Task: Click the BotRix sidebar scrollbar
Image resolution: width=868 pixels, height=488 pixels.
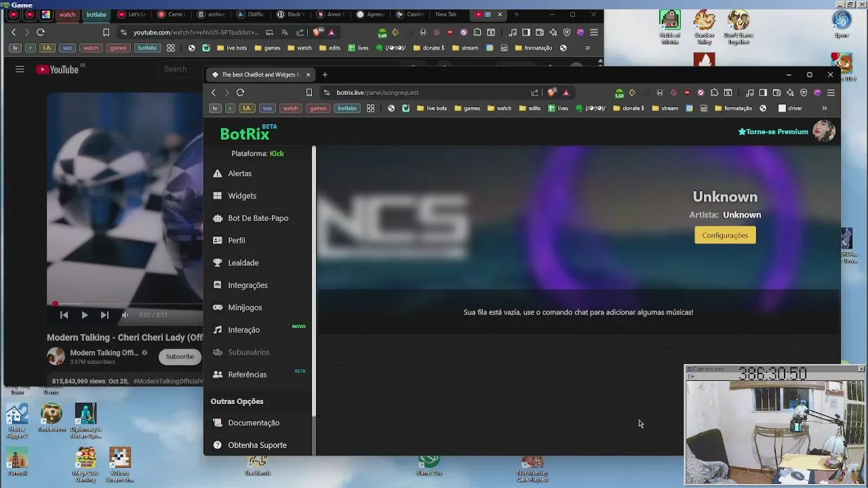Action: (x=314, y=281)
